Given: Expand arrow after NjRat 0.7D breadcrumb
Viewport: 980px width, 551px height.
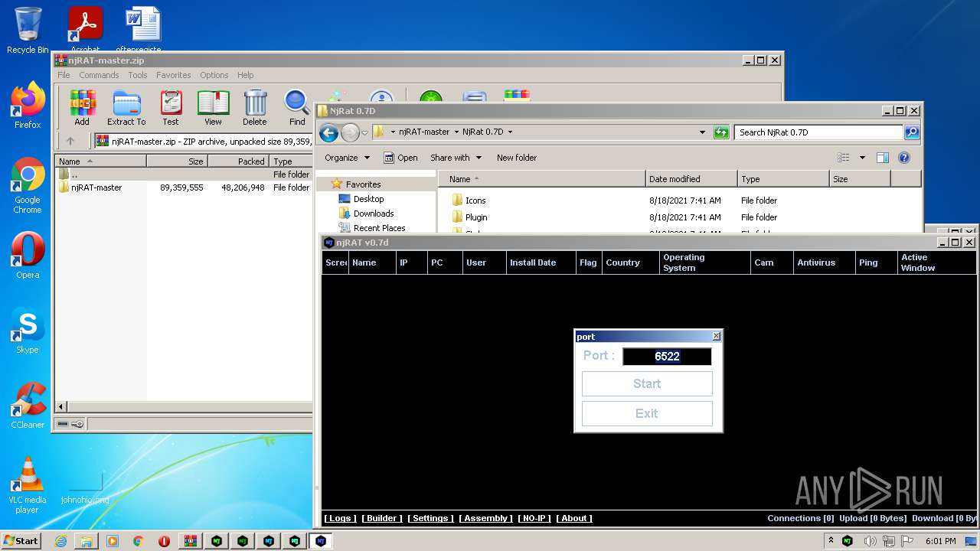Looking at the screenshot, I should [x=510, y=132].
